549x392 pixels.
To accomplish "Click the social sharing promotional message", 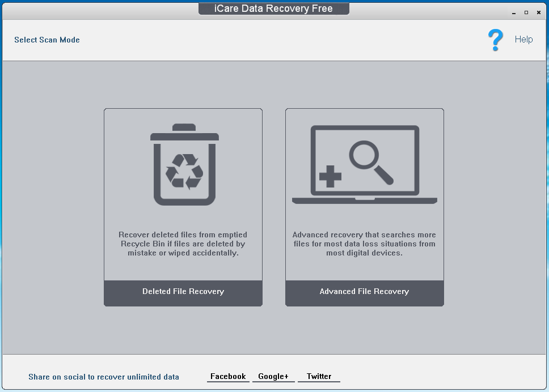I will 104,377.
